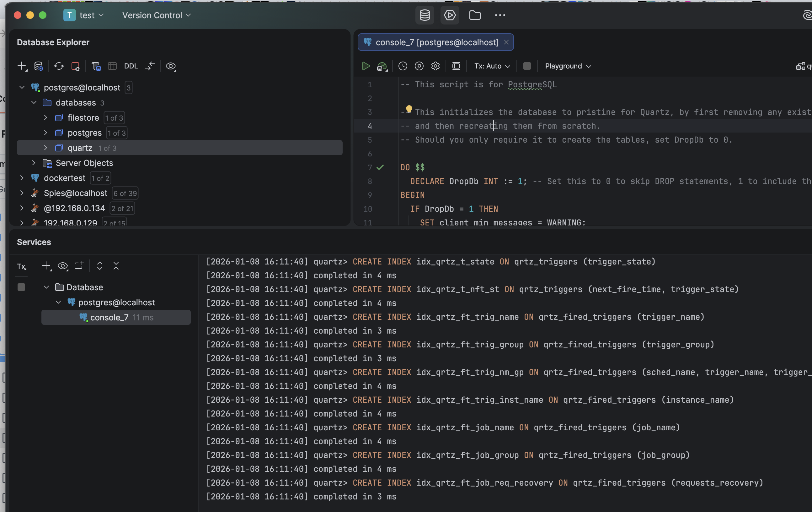Click the intention light bulb on line 3
Screen dimensions: 812x512
[x=409, y=109]
